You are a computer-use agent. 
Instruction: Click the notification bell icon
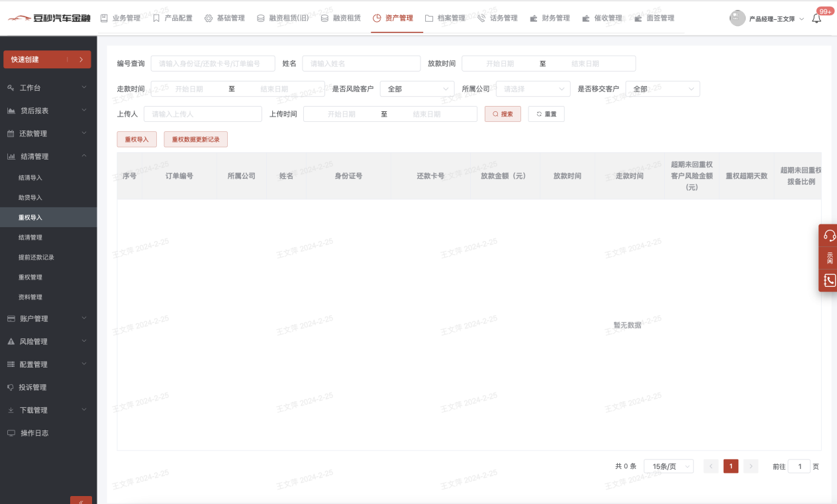point(816,19)
